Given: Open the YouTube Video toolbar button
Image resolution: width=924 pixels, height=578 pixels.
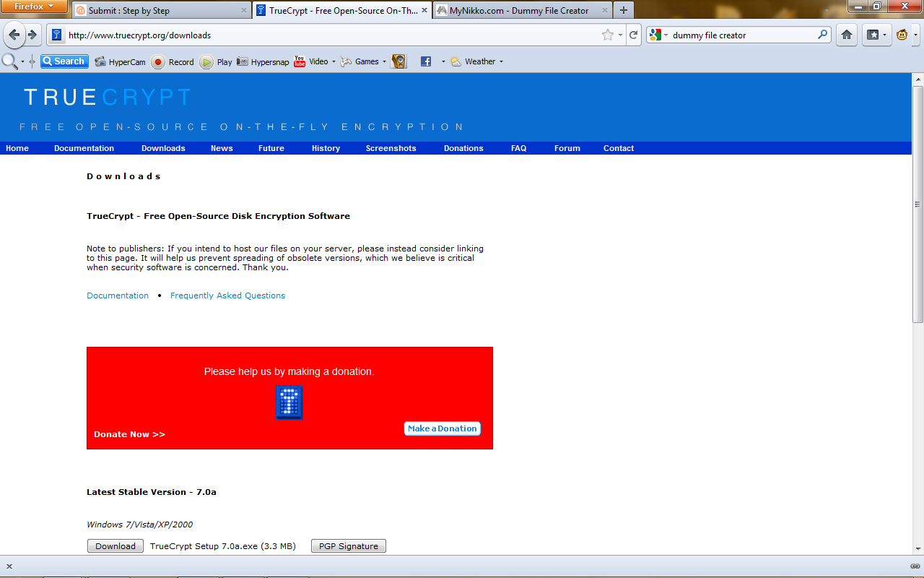Looking at the screenshot, I should coord(311,62).
